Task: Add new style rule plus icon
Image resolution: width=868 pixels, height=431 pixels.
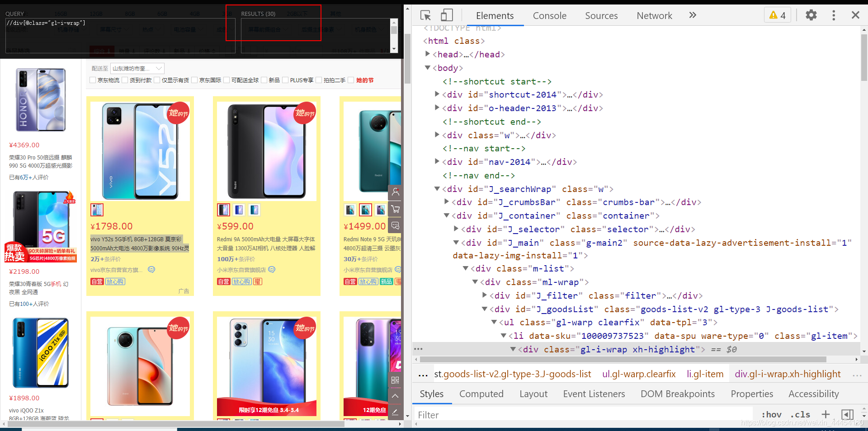Action: click(x=826, y=414)
